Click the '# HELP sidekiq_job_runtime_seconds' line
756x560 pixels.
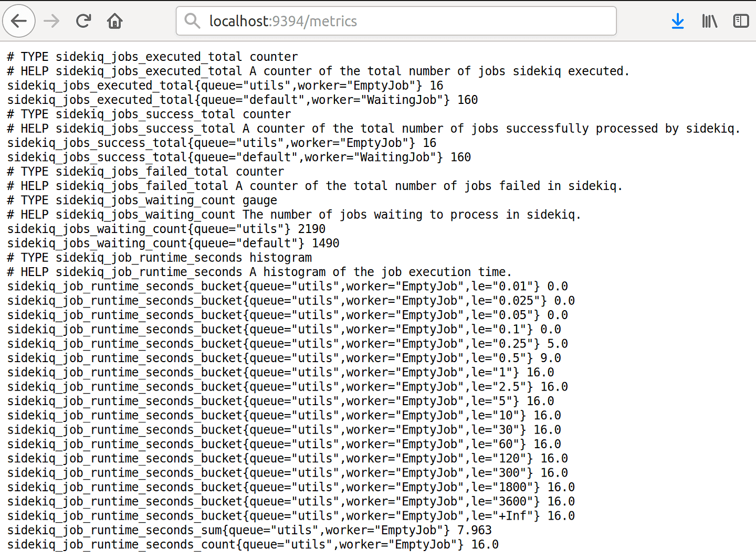(x=259, y=272)
